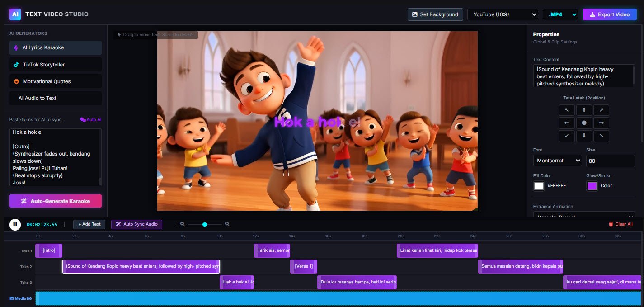The image size is (644, 307).
Task: Click the Auto AI link above lyrics
Action: pos(91,120)
